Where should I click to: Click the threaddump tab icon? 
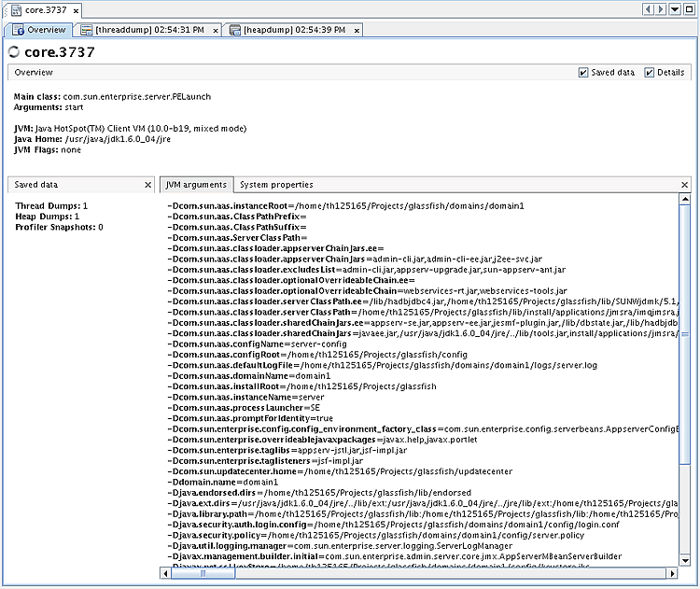86,30
